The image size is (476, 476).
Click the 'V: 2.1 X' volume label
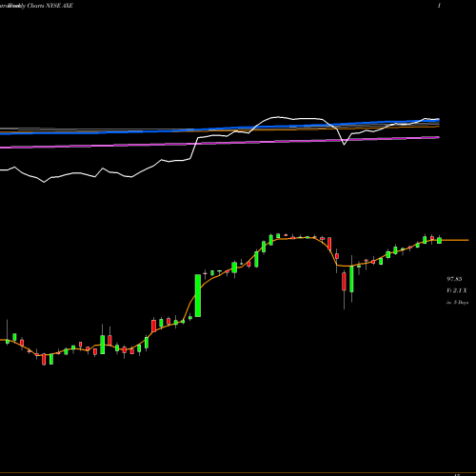[x=457, y=290]
